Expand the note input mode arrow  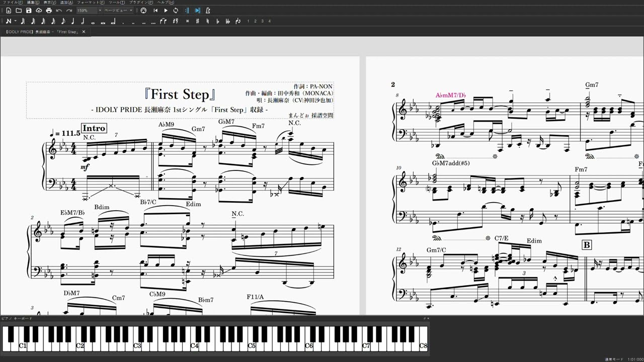pyautogui.click(x=16, y=21)
